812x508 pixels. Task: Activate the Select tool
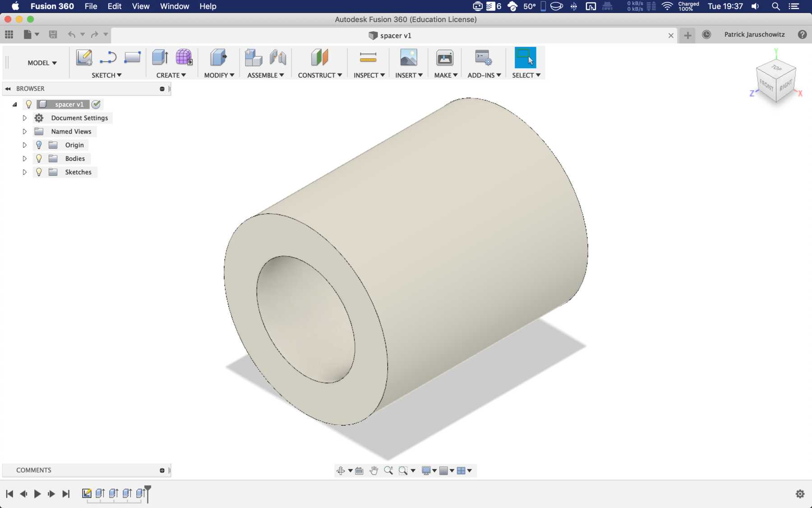526,57
